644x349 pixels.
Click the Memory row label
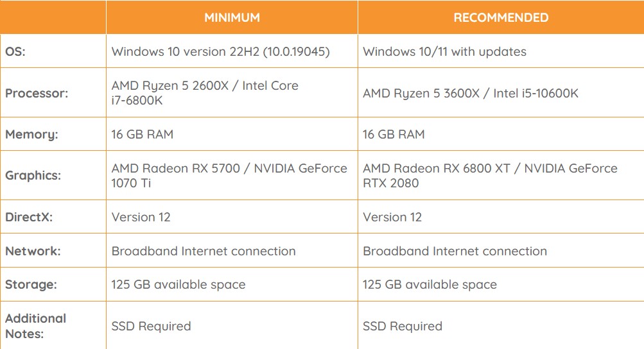pyautogui.click(x=31, y=135)
